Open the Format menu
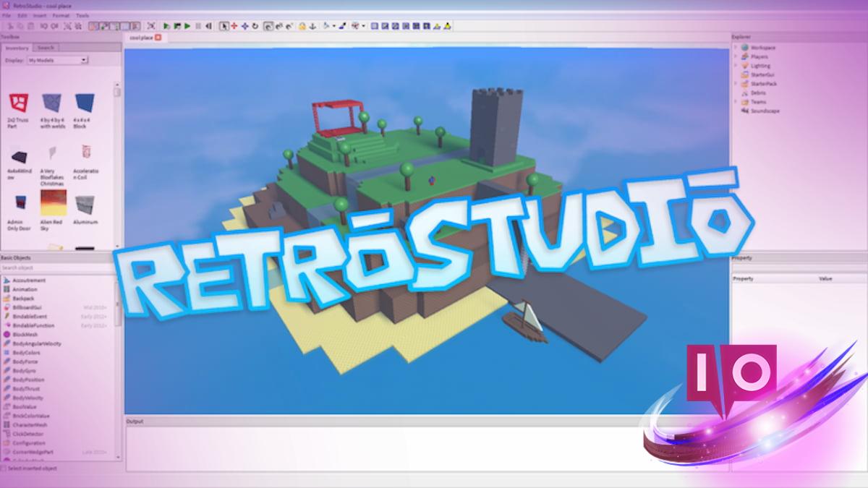Image resolution: width=868 pixels, height=488 pixels. (61, 15)
